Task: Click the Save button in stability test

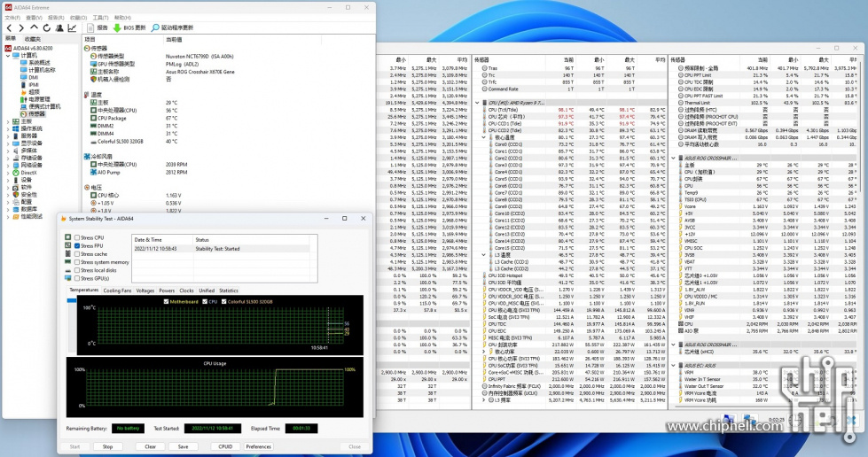Action: click(x=183, y=446)
